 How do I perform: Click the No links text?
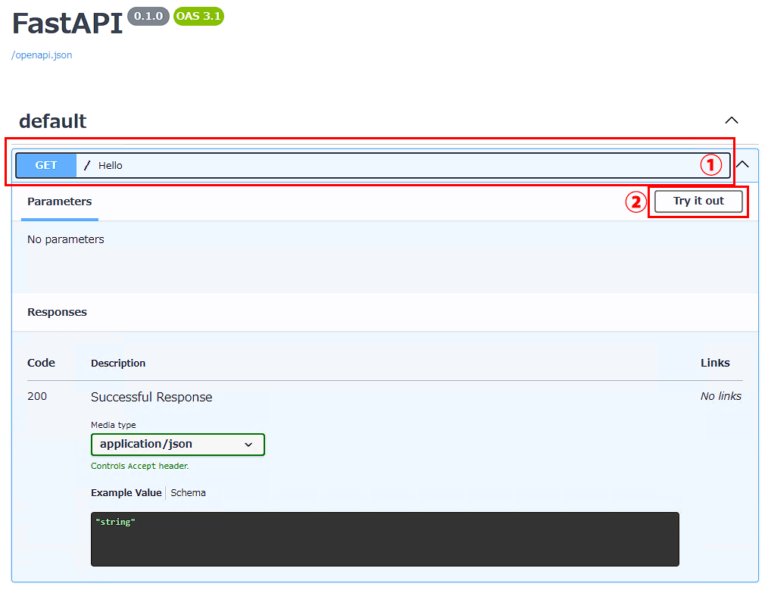coord(720,396)
